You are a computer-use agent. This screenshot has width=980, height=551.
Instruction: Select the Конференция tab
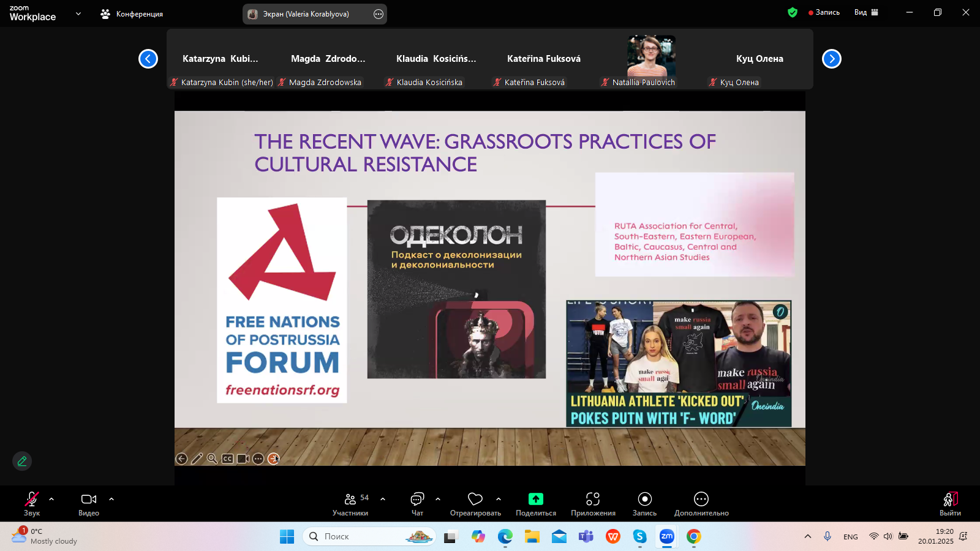click(x=132, y=14)
